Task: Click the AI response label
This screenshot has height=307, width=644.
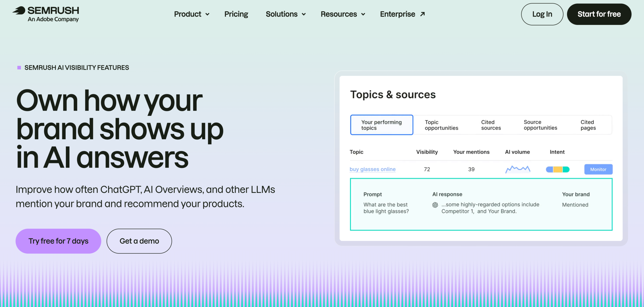Action: tap(447, 194)
